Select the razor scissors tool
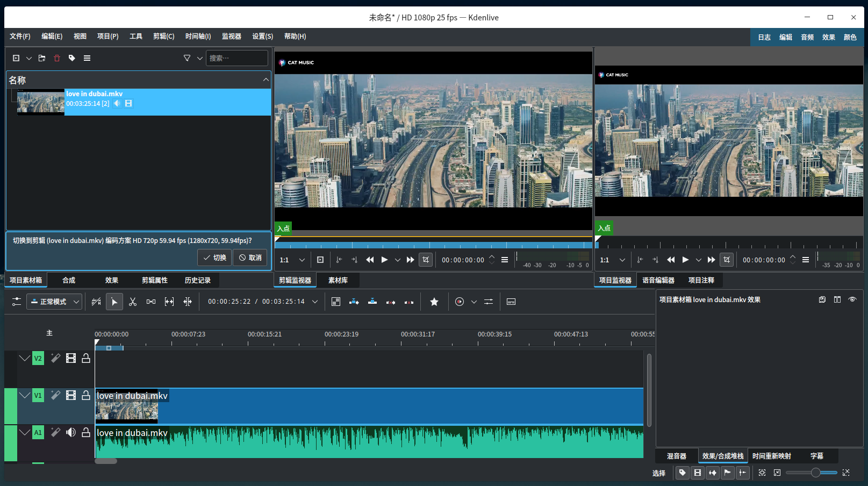The width and height of the screenshot is (868, 486). tap(133, 302)
